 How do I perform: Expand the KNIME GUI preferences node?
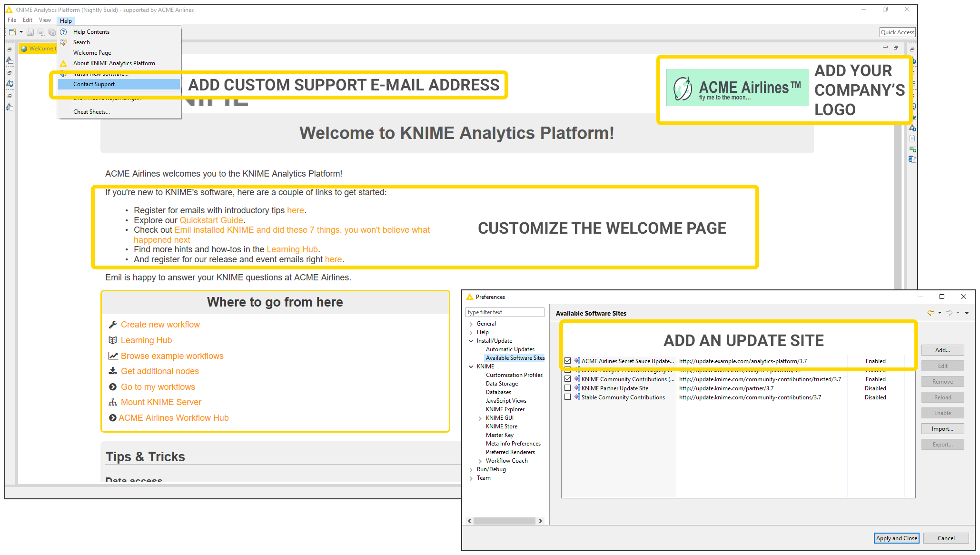click(x=480, y=418)
